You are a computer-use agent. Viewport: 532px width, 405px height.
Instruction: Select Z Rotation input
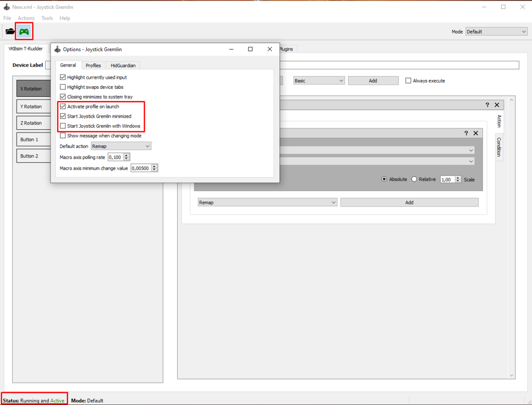coord(33,123)
